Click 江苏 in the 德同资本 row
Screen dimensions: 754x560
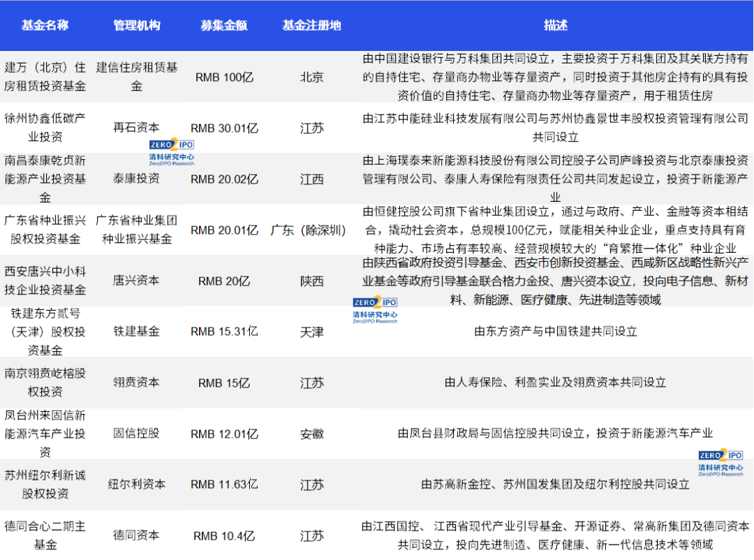(x=311, y=536)
